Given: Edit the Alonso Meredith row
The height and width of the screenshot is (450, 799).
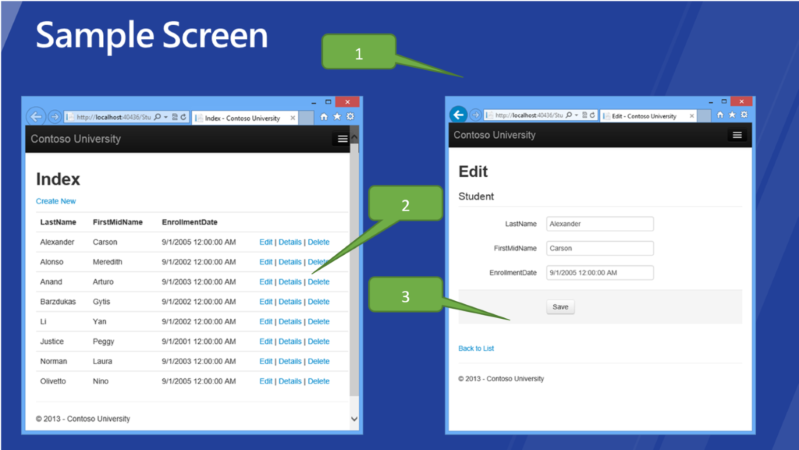Looking at the screenshot, I should coord(265,262).
